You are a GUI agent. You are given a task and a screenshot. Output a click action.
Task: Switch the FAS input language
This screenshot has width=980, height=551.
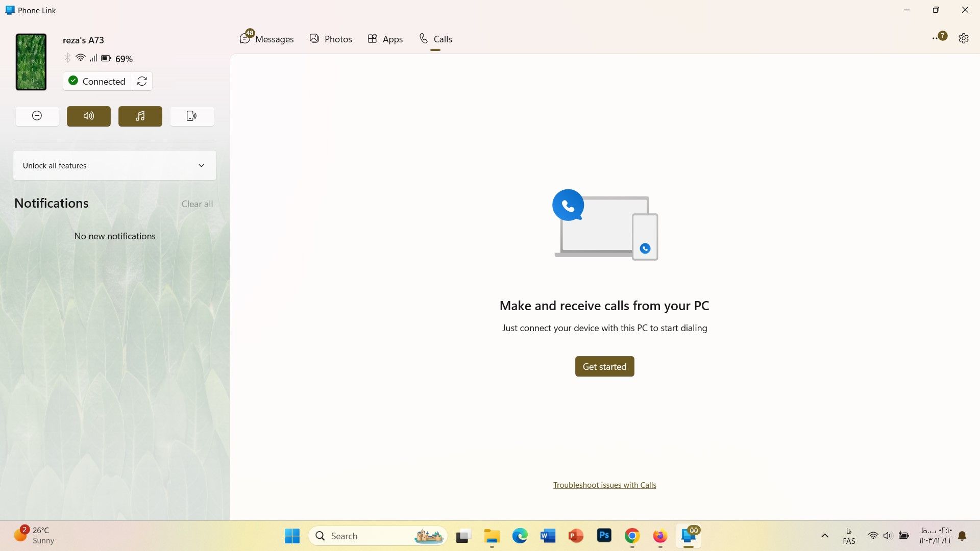849,536
